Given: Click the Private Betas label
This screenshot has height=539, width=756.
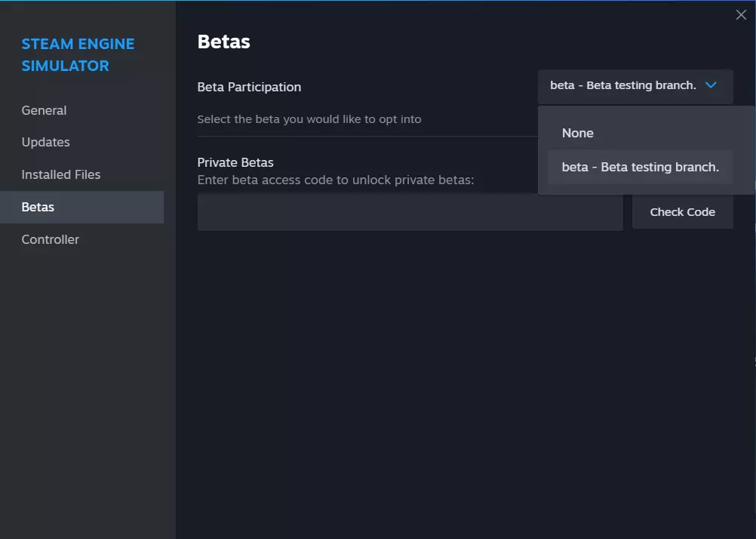Looking at the screenshot, I should (x=235, y=162).
